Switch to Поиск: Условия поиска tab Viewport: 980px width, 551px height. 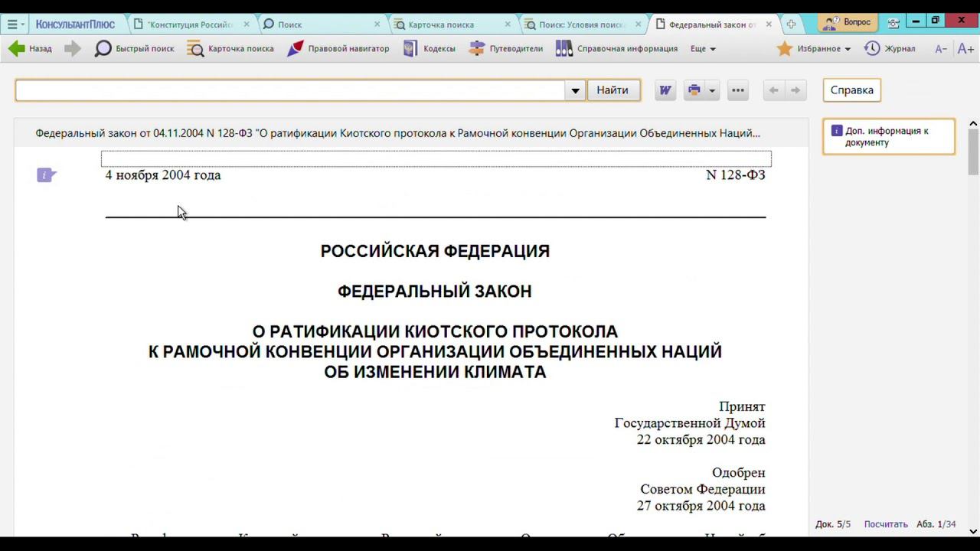[x=582, y=24]
